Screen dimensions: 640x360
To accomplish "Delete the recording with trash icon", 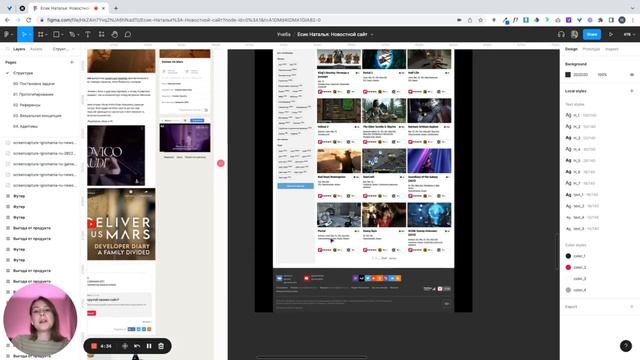I will [161, 346].
